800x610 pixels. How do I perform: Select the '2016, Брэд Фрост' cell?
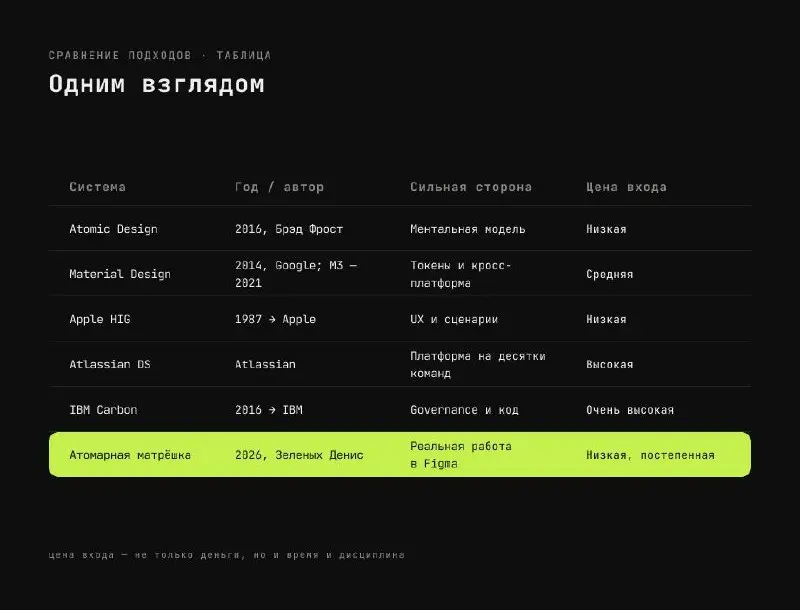click(x=289, y=229)
